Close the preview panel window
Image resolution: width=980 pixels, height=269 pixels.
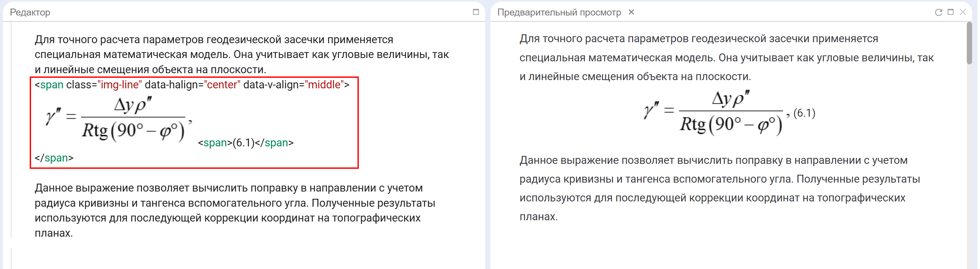963,12
